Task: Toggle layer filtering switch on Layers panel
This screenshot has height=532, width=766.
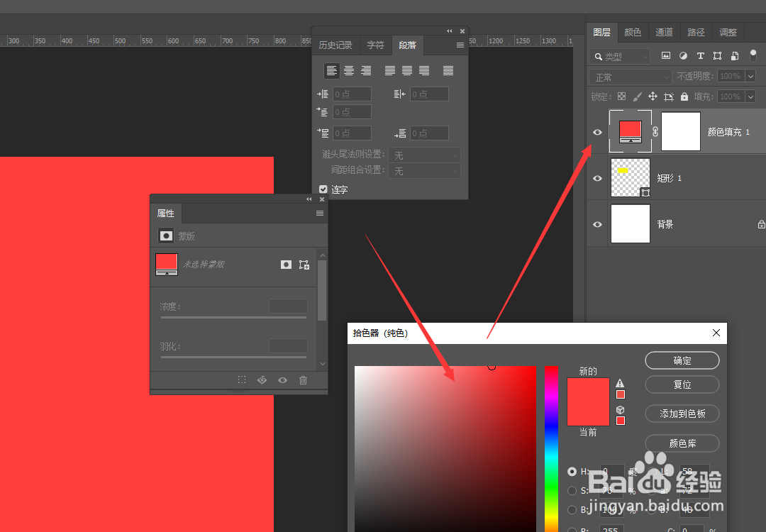Action: coord(753,56)
